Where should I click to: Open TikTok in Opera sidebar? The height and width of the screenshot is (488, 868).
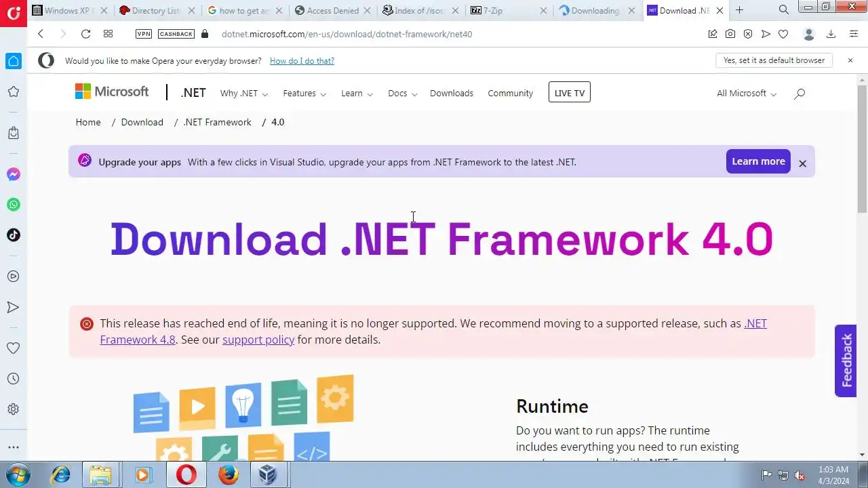pos(13,235)
